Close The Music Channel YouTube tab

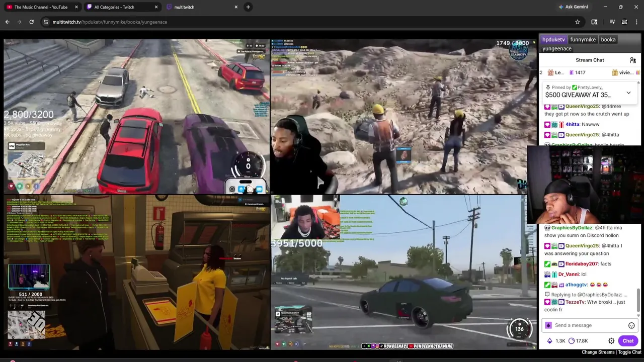pos(76,7)
